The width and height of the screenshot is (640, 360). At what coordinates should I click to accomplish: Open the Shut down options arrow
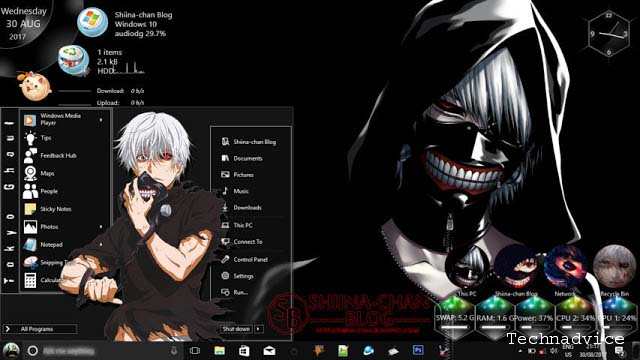pyautogui.click(x=259, y=329)
